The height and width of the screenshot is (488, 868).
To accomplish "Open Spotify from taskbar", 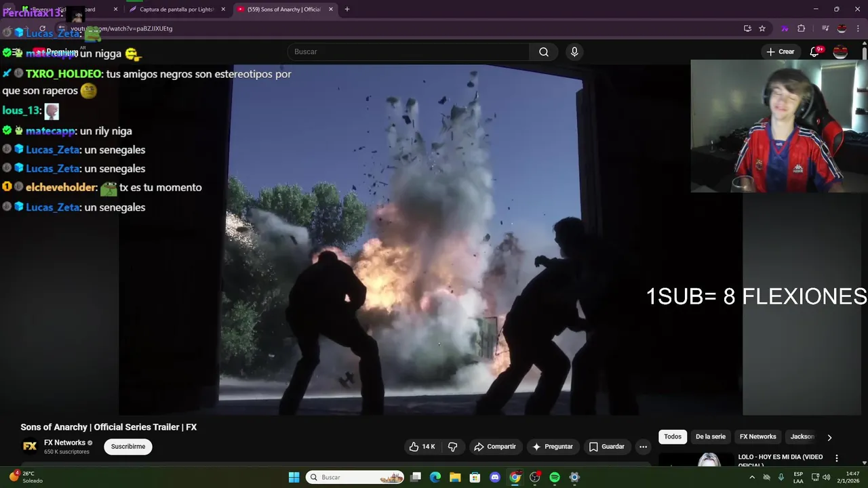I will click(555, 477).
